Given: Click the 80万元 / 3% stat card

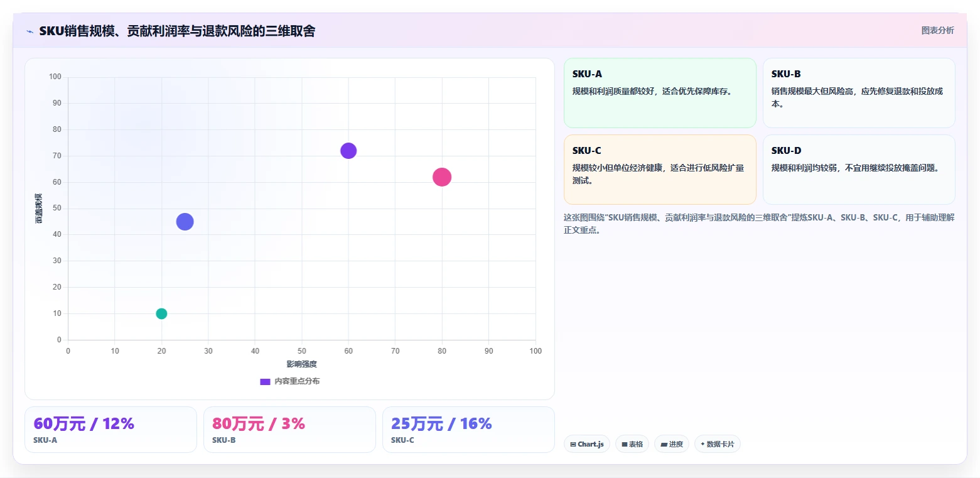Looking at the screenshot, I should coord(289,430).
